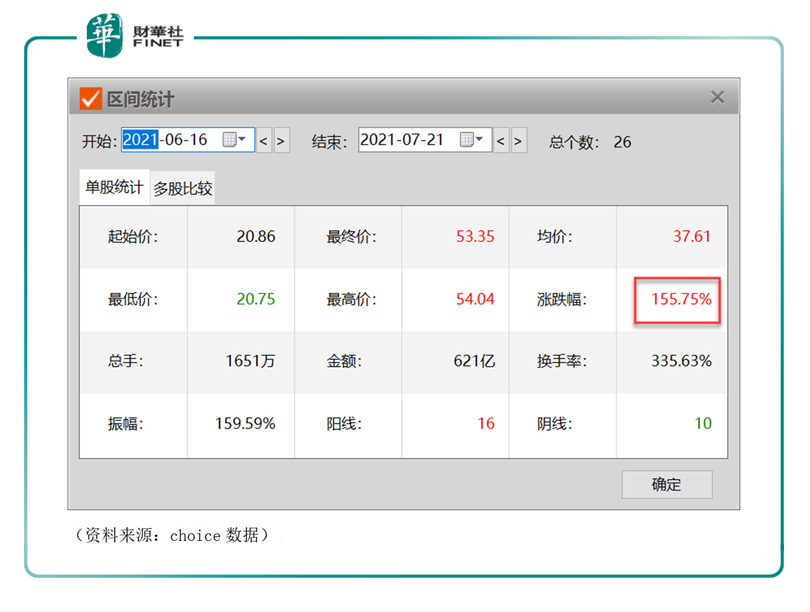
Task: Close the 区间统计 dialog
Action: [717, 97]
